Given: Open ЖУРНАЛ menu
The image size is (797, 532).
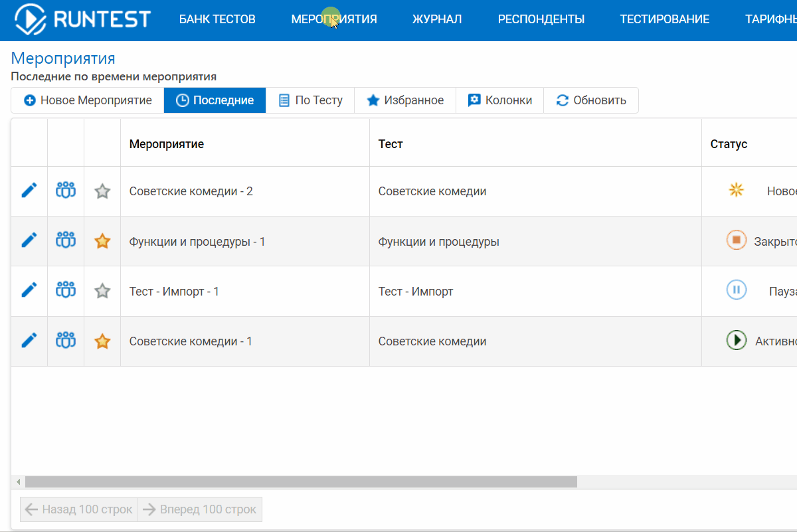Looking at the screenshot, I should (437, 19).
